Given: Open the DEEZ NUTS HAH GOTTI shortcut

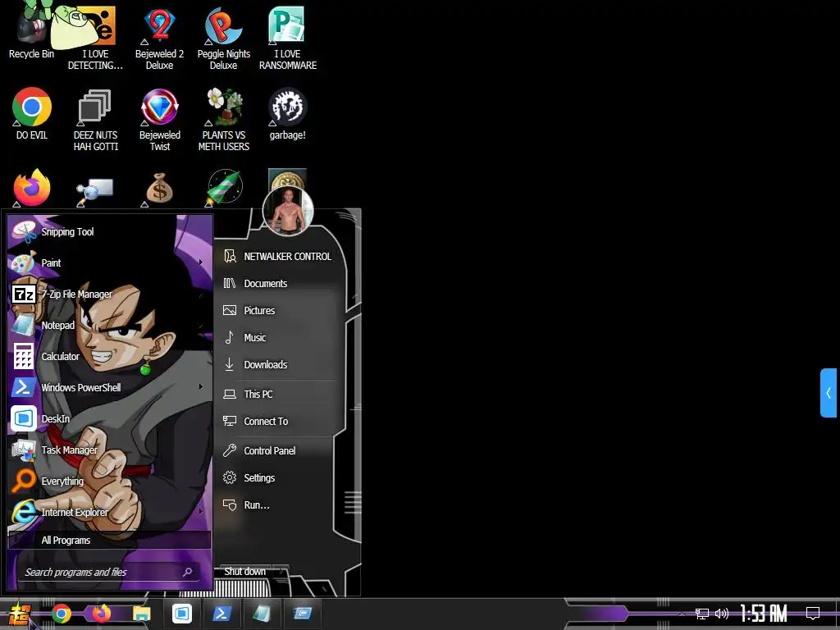Looking at the screenshot, I should (x=95, y=120).
